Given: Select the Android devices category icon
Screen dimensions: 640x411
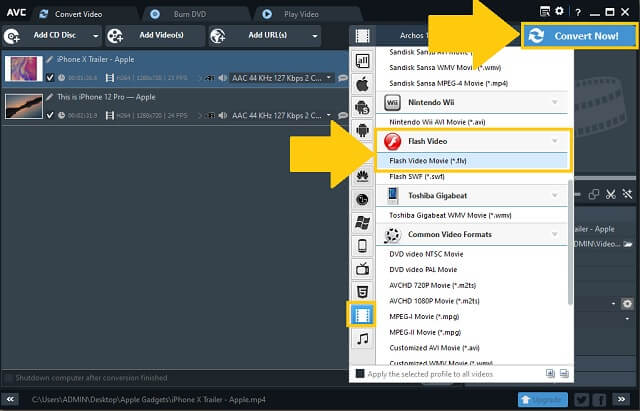Looking at the screenshot, I should point(362,131).
